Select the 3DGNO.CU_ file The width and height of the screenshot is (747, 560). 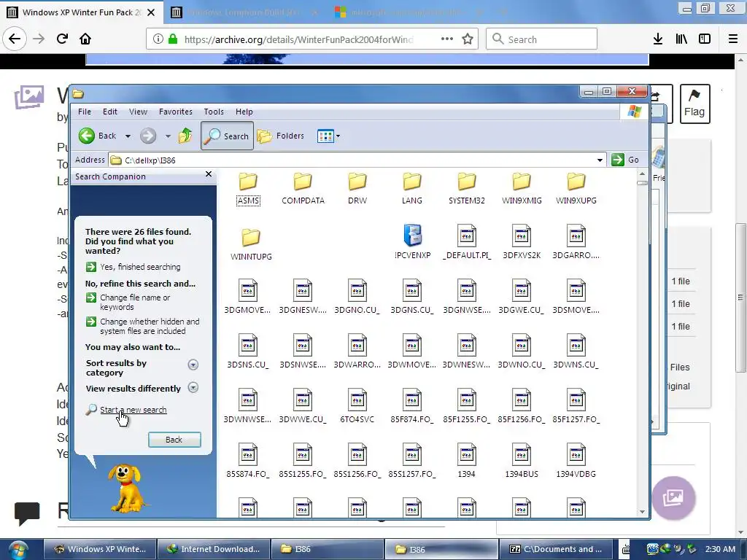[x=357, y=297]
